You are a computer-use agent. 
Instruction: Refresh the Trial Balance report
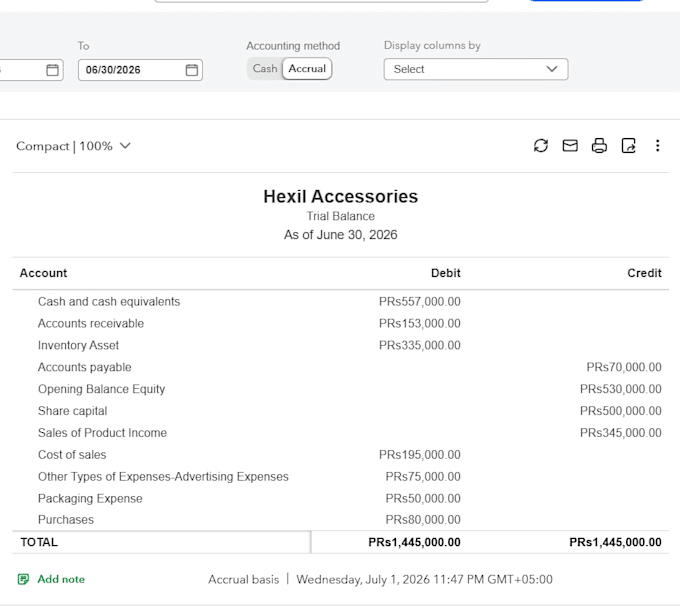(541, 146)
